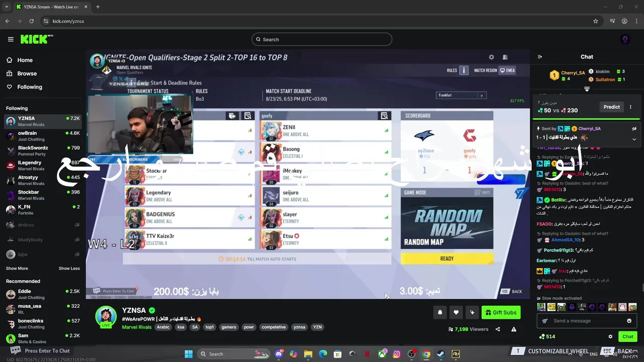This screenshot has width=644, height=362.
Task: Open Microsoft Edge from the taskbar
Action: (323, 354)
